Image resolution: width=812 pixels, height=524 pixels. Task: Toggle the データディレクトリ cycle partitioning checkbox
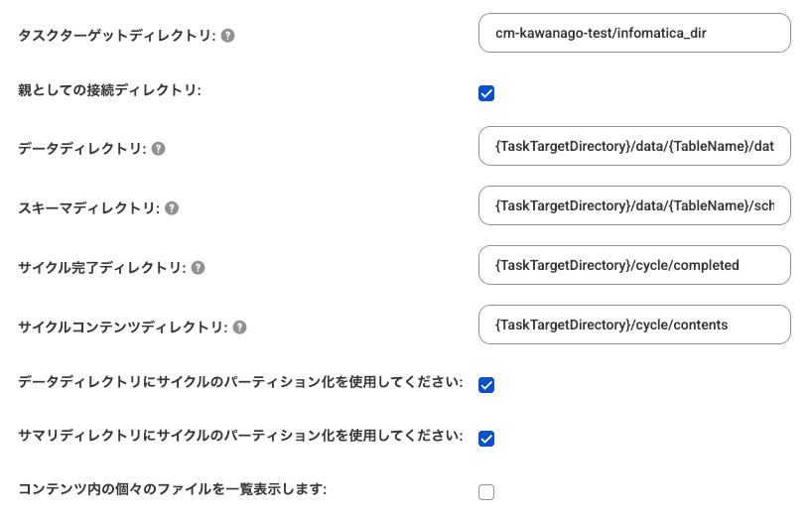(486, 385)
